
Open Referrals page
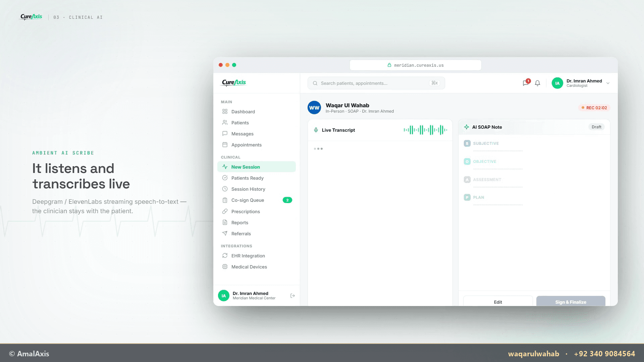click(x=257, y=234)
